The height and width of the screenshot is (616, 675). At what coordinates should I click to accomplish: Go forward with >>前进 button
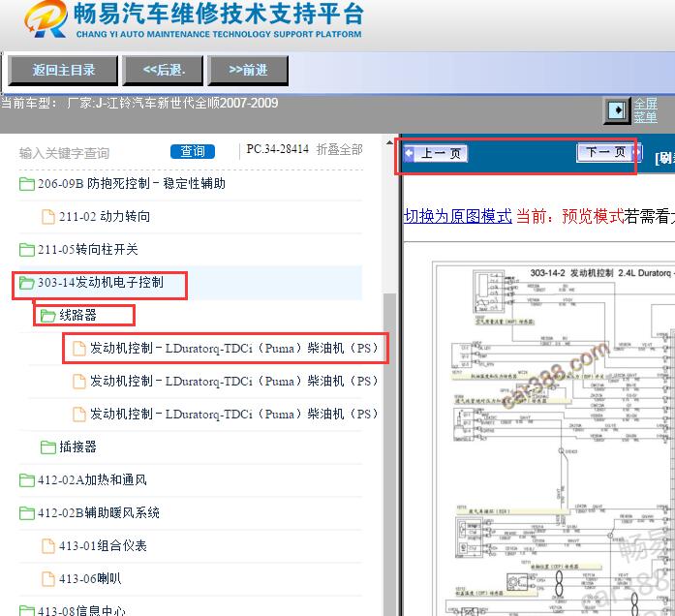point(248,70)
